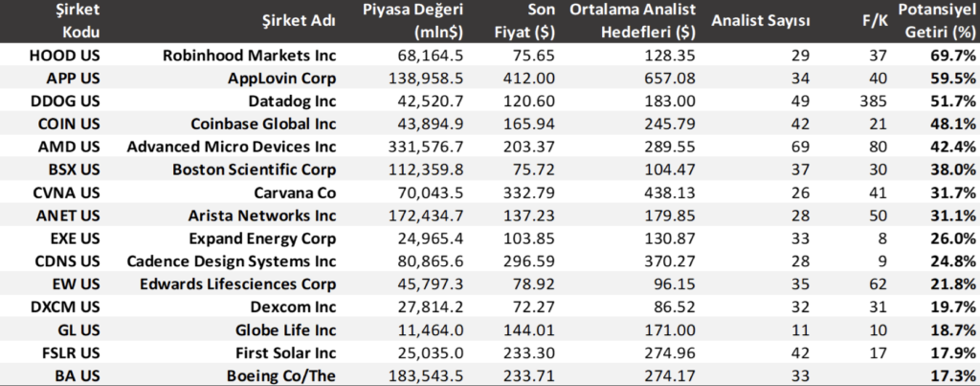Click Cadence Design Systems Inc name

pos(234,261)
